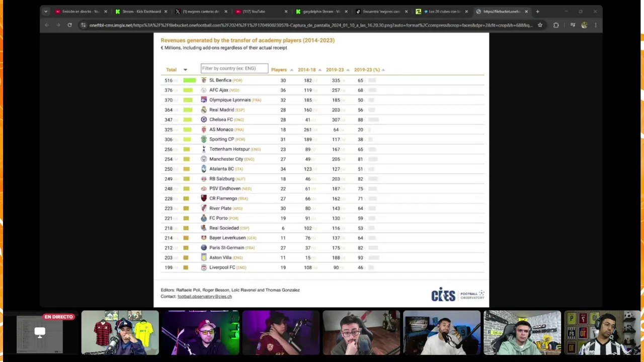Click the Liverpool FC club crest

[x=204, y=267]
